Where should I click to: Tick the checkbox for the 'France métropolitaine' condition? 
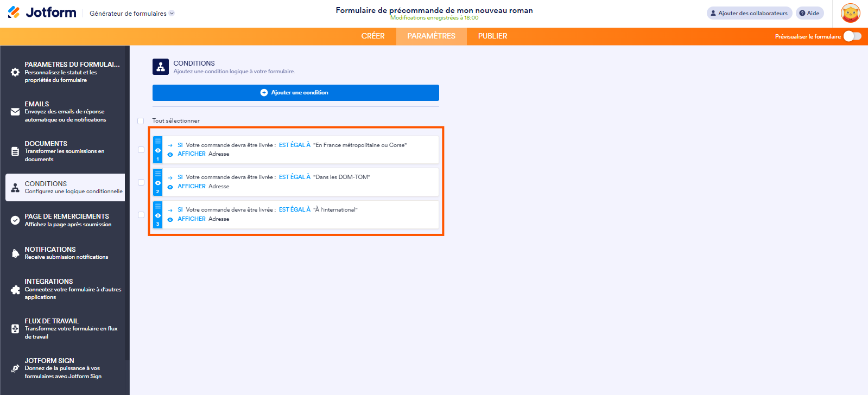coord(141,150)
